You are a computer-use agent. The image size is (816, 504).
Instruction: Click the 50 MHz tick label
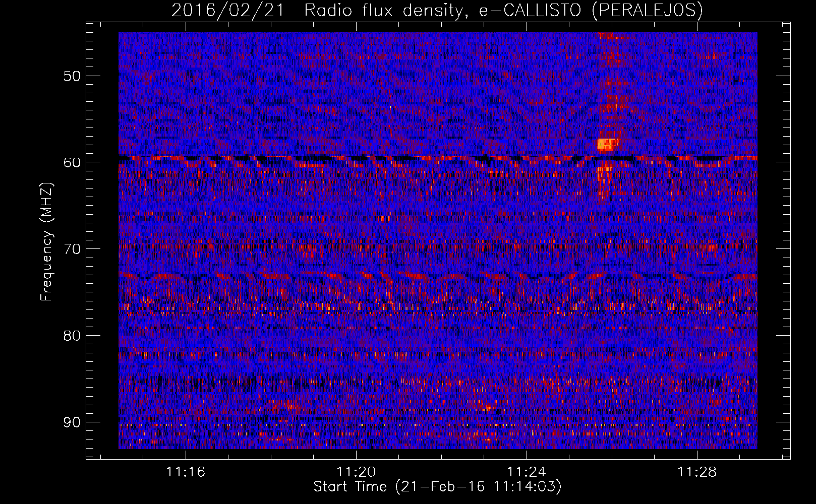point(72,76)
